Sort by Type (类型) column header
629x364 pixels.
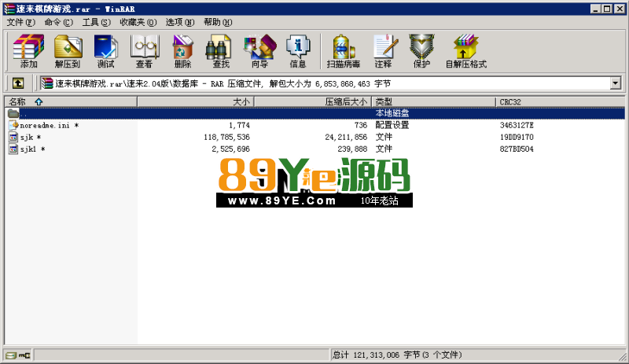pos(434,102)
